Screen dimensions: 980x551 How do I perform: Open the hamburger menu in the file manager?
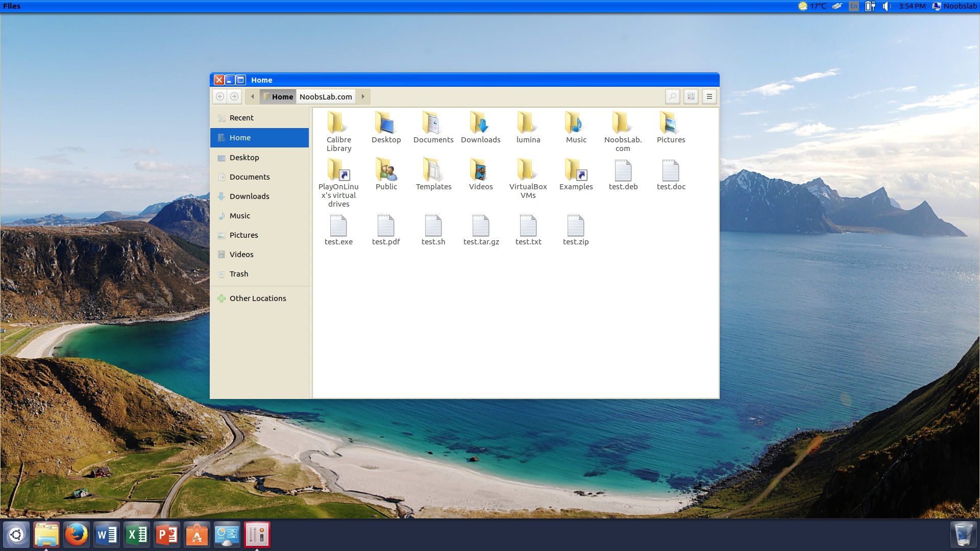[709, 96]
